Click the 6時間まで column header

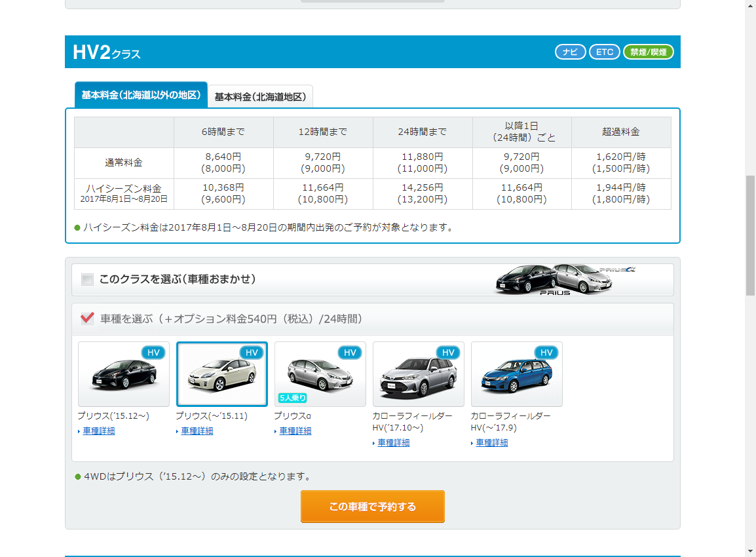223,132
